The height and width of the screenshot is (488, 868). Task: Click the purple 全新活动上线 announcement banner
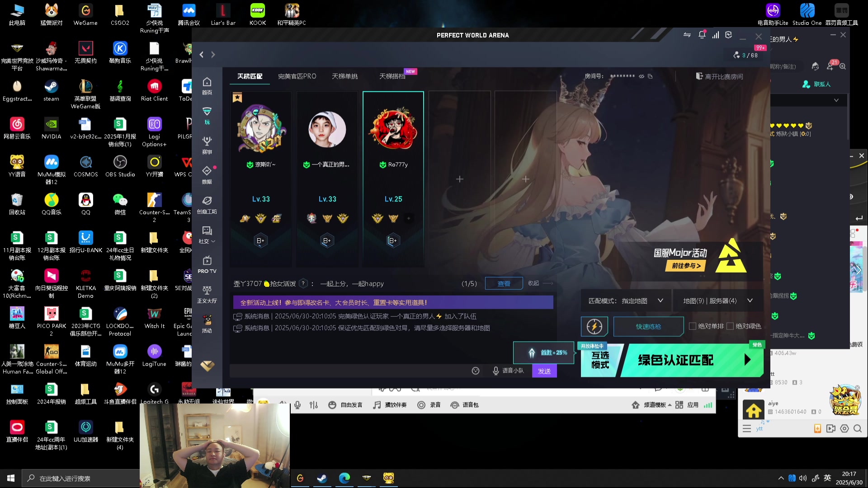pyautogui.click(x=393, y=302)
